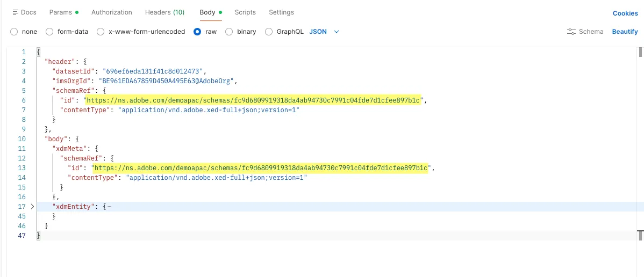644x277 pixels.
Task: Open the Cookies link
Action: point(625,13)
